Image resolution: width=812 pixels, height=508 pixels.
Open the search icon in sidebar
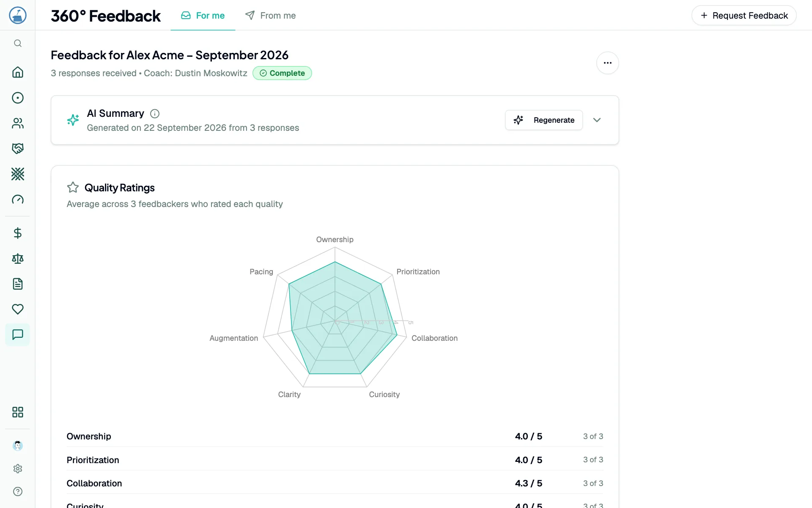click(18, 43)
